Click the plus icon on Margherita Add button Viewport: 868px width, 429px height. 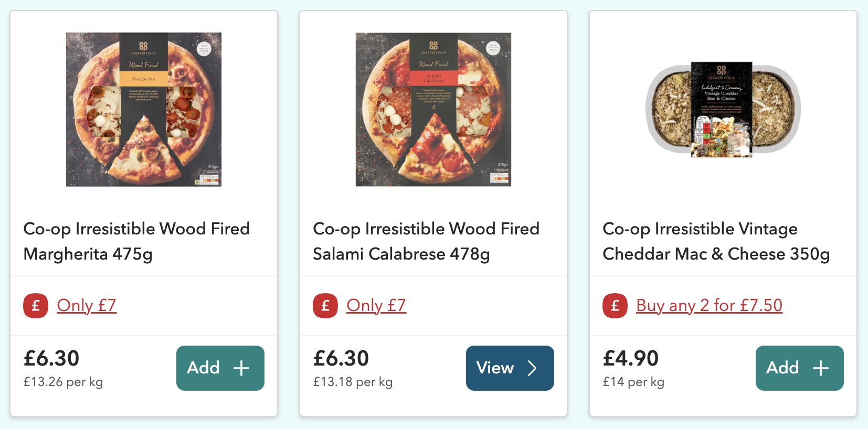coord(241,368)
